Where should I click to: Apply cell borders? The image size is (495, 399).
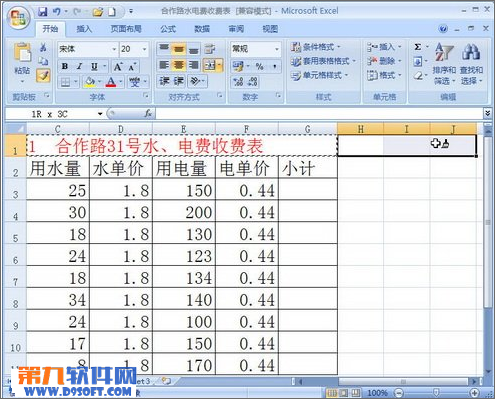(66, 82)
